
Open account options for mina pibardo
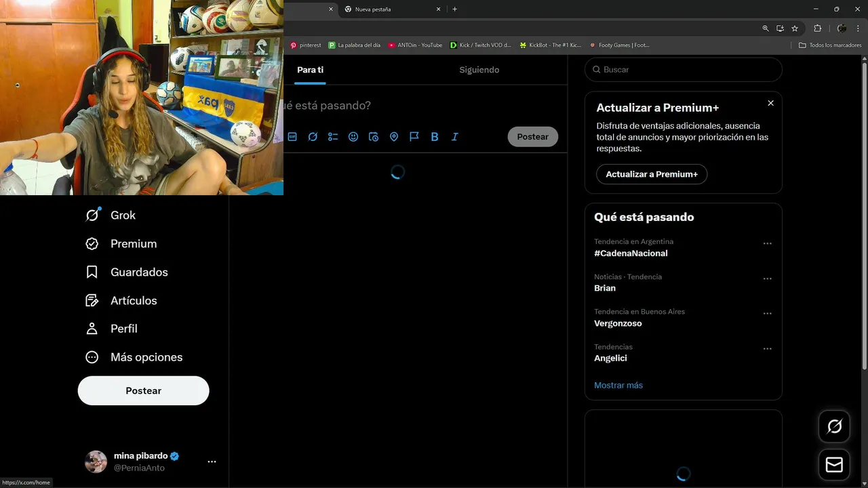coord(212,462)
